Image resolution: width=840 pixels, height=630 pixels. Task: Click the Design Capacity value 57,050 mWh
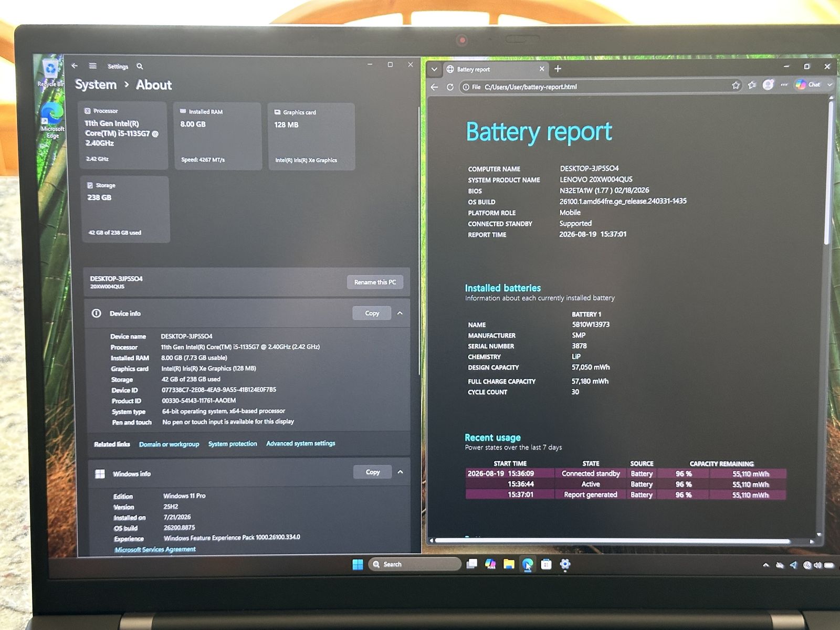pos(591,367)
